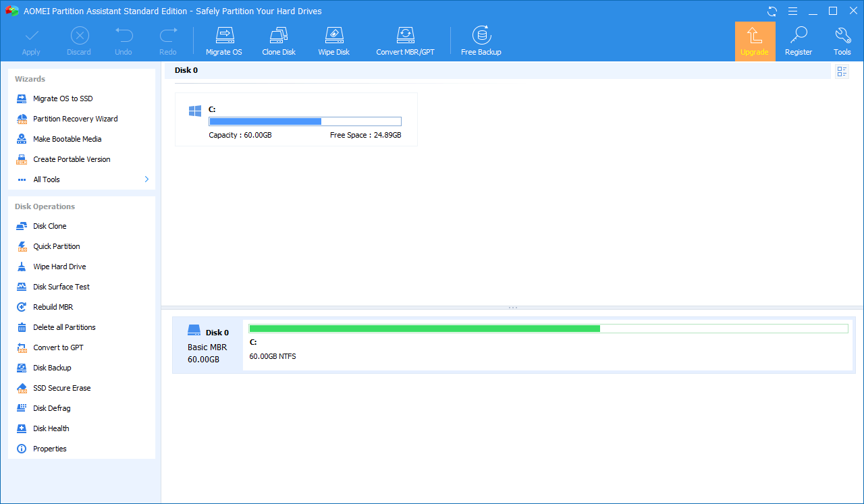Click the pane splitter handle dots

point(512,308)
